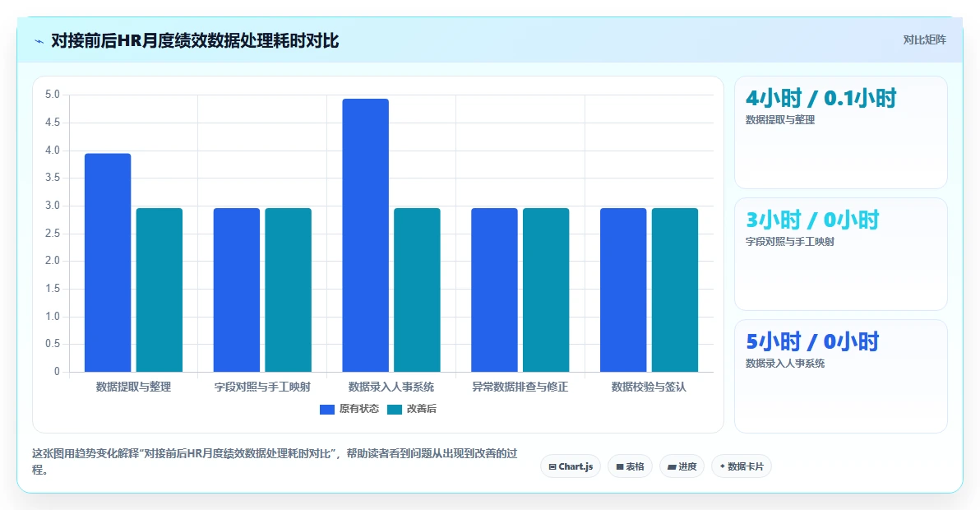Viewport: 980px width, 510px height.
Task: Click the y-axis value 3.5
Action: pos(53,178)
